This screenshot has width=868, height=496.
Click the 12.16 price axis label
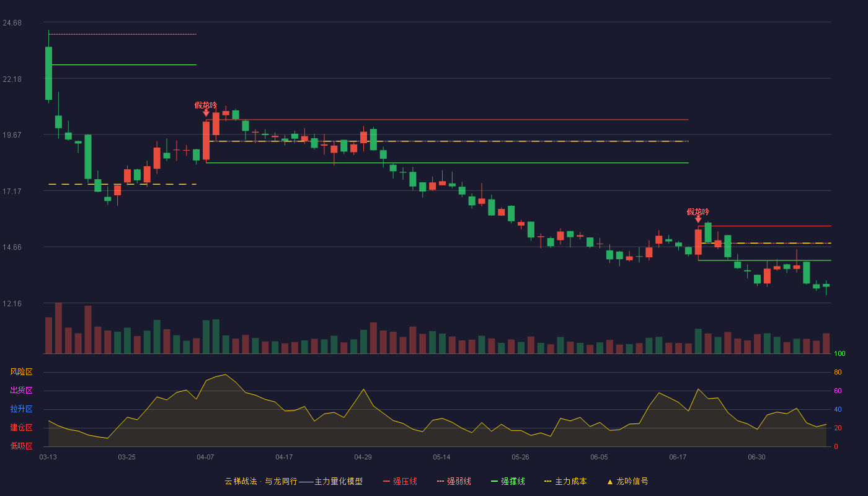pyautogui.click(x=12, y=303)
